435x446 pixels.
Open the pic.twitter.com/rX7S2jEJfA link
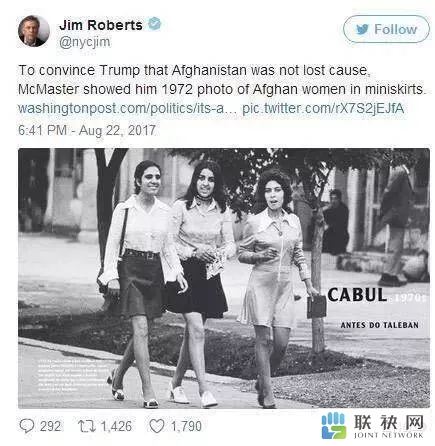[323, 109]
